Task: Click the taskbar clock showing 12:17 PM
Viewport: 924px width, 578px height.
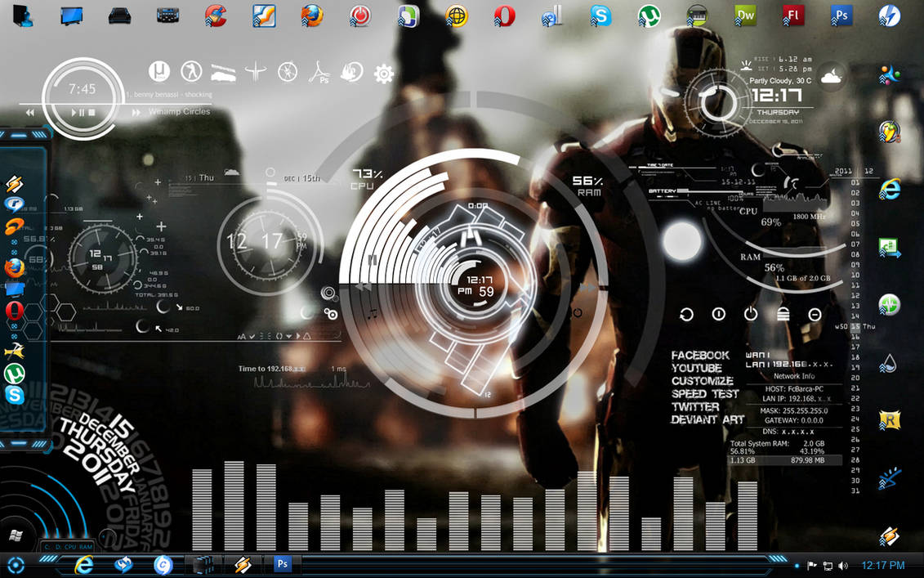Action: (883, 566)
